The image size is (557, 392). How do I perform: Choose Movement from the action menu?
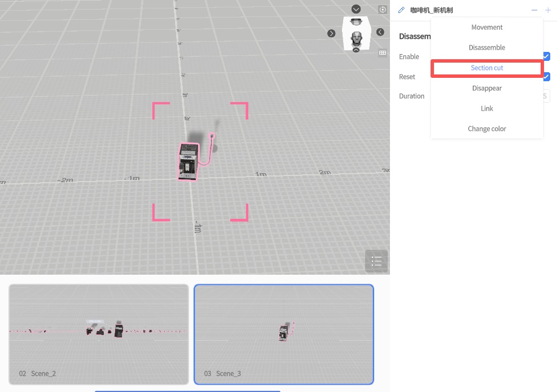point(486,28)
